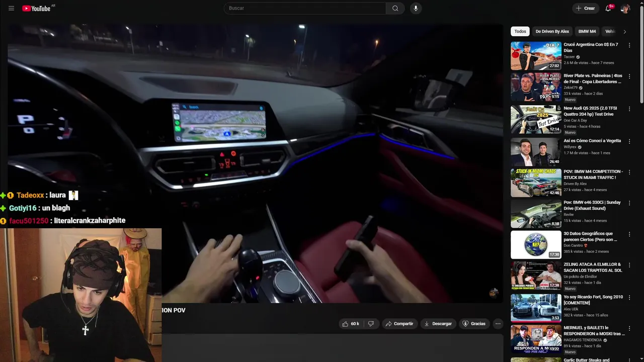This screenshot has width=644, height=362.
Task: Open options for Yo soy Ricardo Fort video
Action: click(x=629, y=298)
